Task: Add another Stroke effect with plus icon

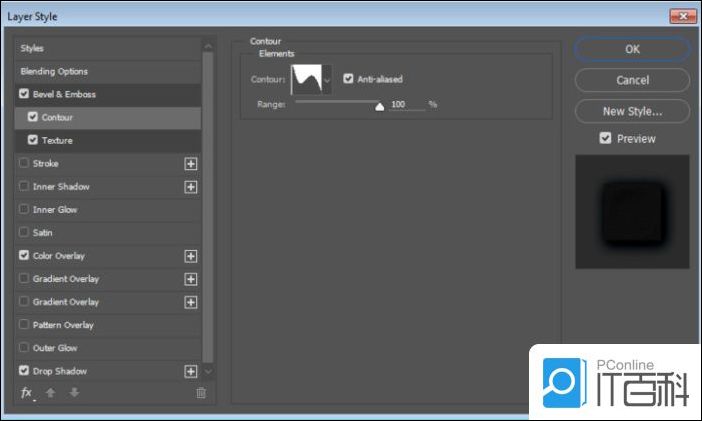Action: click(191, 164)
